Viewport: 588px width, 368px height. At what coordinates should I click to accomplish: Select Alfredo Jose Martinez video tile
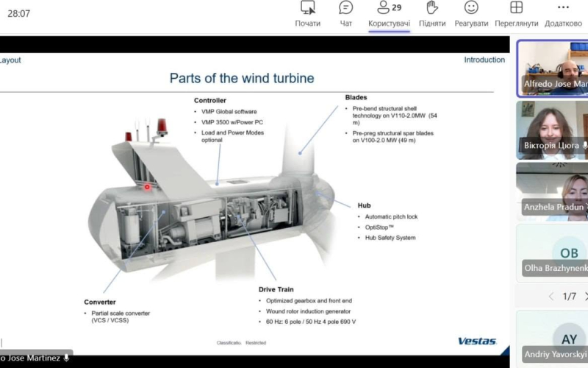(x=553, y=68)
